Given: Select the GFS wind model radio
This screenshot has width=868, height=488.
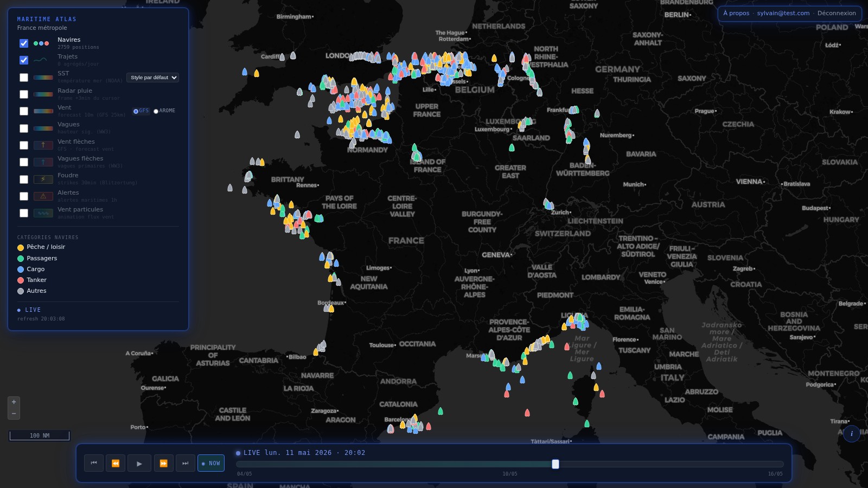Looking at the screenshot, I should tap(136, 111).
